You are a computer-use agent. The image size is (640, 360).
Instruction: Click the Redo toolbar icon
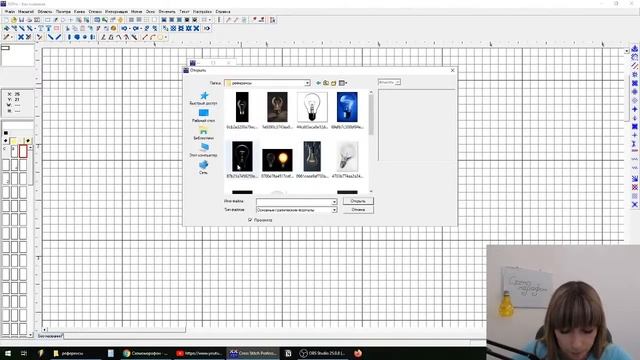[x=136, y=28]
